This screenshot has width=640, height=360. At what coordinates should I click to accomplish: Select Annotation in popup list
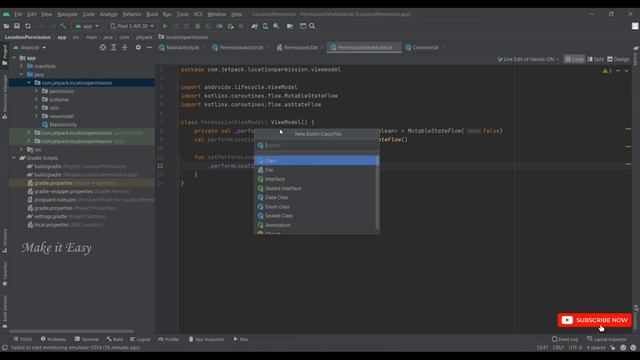316,225
